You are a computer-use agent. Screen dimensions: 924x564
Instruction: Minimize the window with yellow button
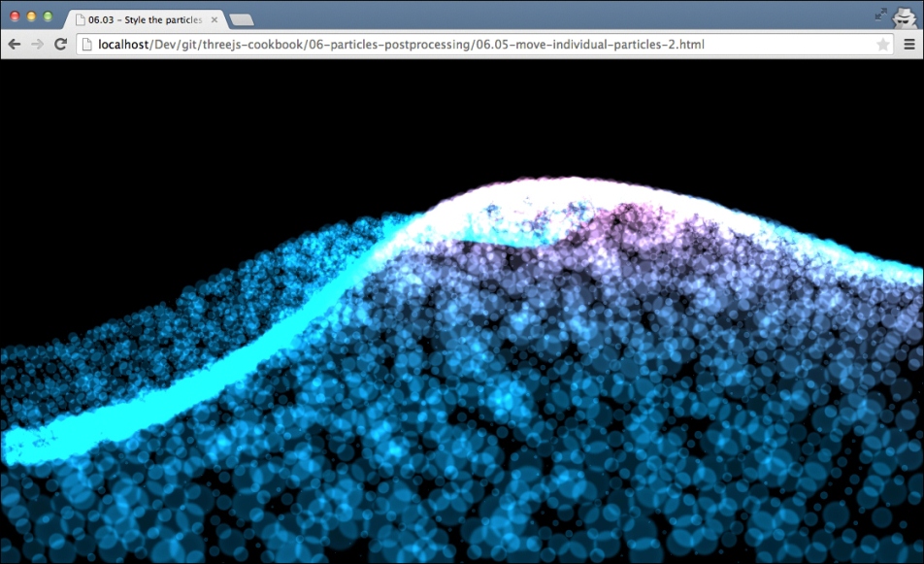tap(31, 17)
